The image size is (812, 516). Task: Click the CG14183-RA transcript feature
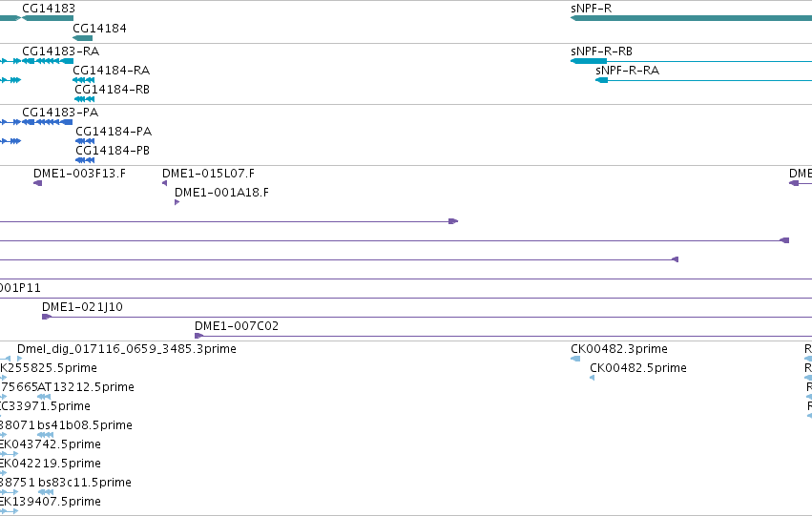click(x=48, y=61)
